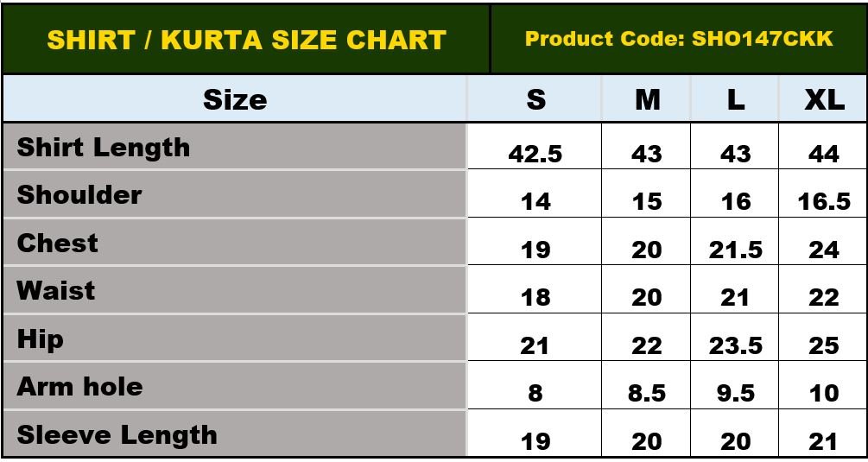
Task: Click the S size column header
Action: point(535,100)
